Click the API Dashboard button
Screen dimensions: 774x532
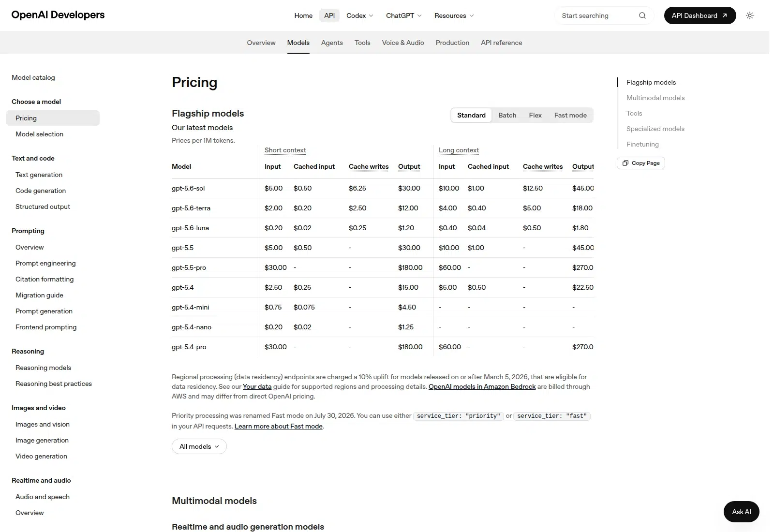pos(700,15)
